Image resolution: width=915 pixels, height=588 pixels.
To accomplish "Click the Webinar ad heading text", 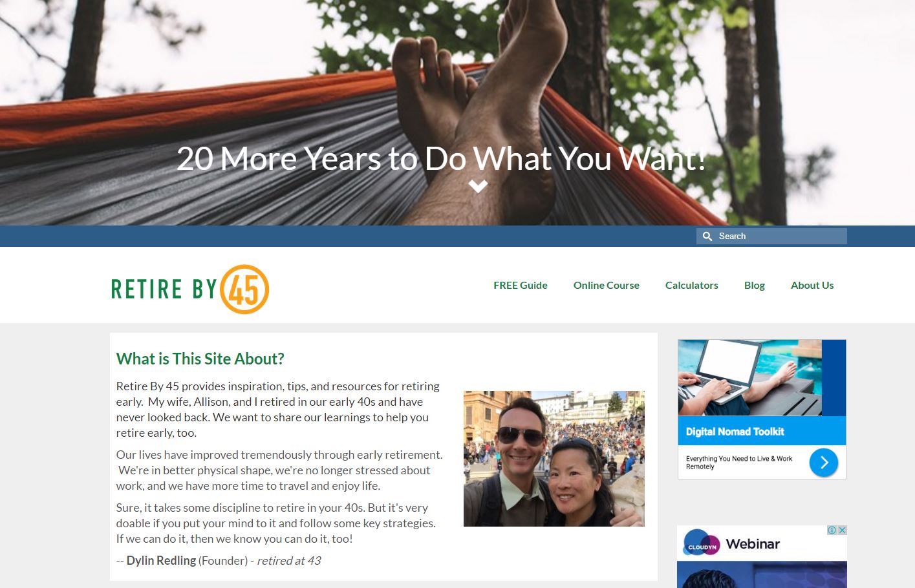I will tap(753, 544).
